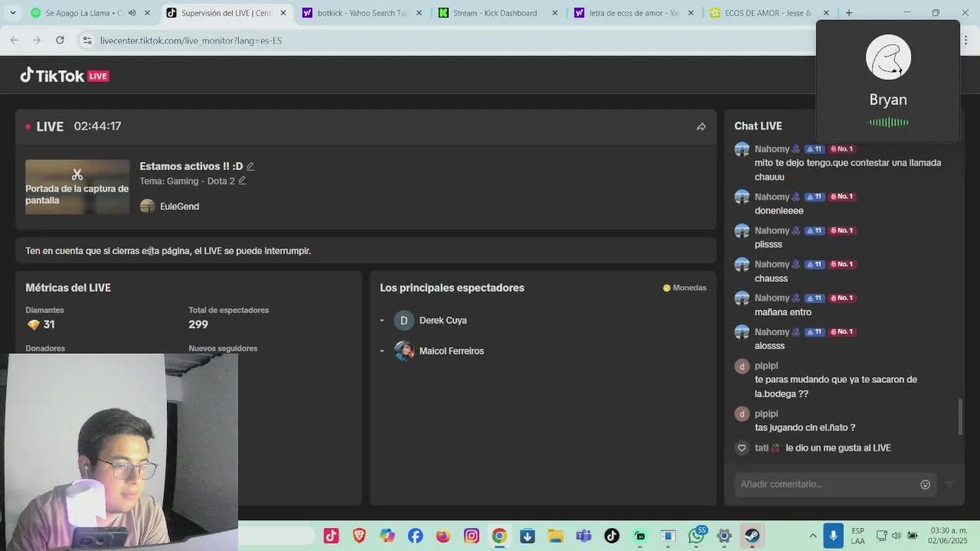Click the LIVE timer 02:44:17
The image size is (980, 551).
[x=97, y=126]
